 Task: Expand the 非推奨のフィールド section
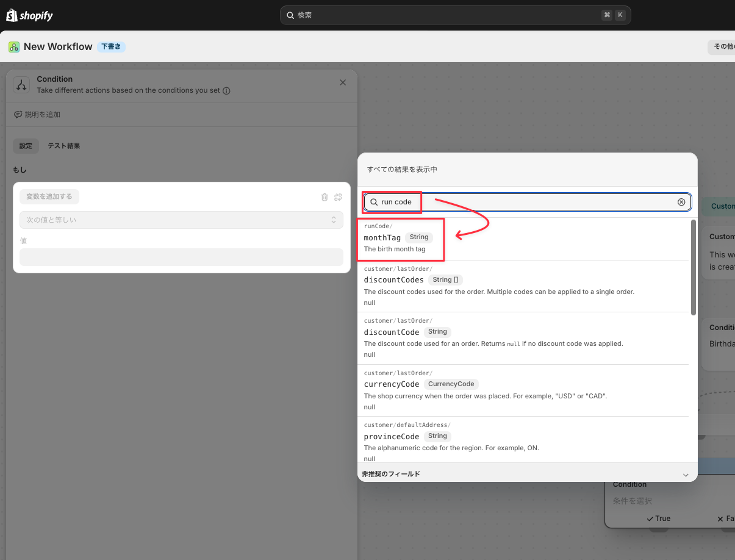528,474
